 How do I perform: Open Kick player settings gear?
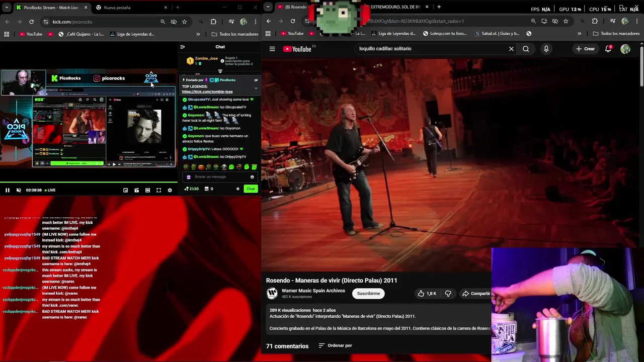coord(170,190)
